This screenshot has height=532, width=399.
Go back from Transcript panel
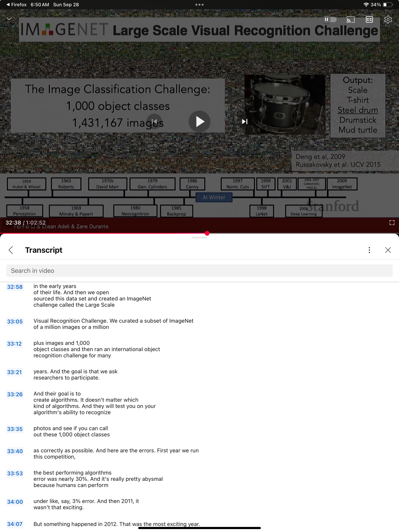click(x=11, y=250)
